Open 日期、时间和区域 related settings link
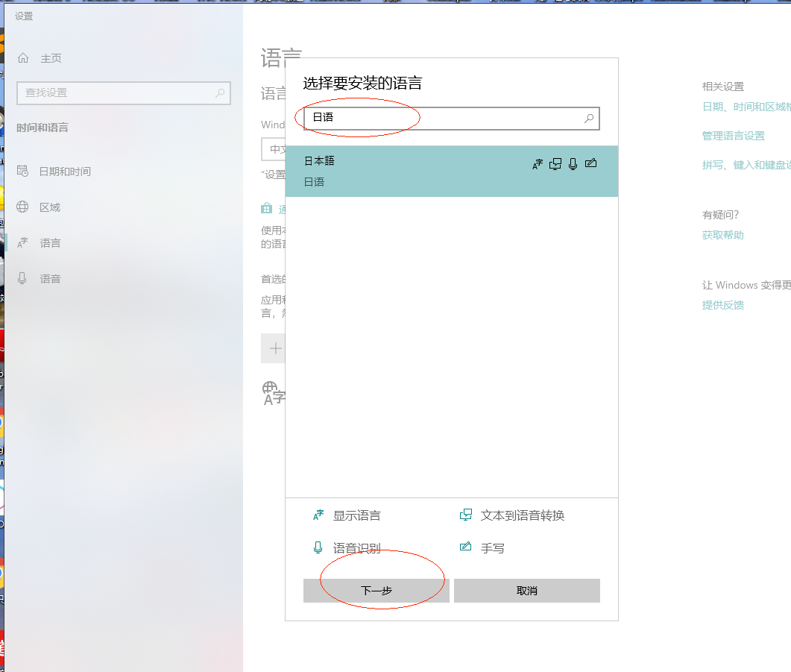This screenshot has height=672, width=791. pyautogui.click(x=746, y=107)
